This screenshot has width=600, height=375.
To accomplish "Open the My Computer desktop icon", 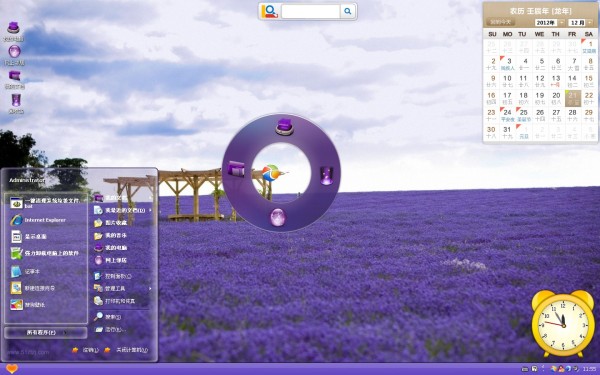I will [13, 31].
